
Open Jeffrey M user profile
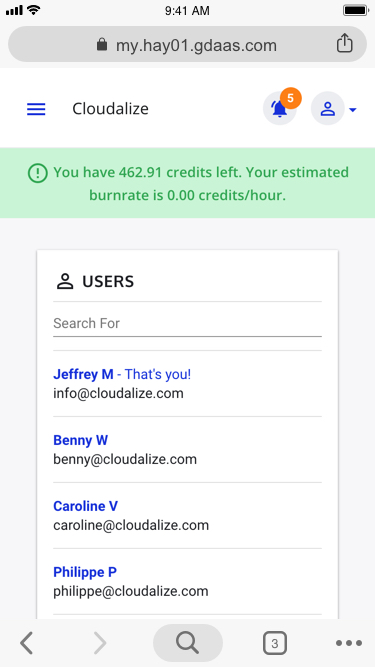(x=83, y=374)
